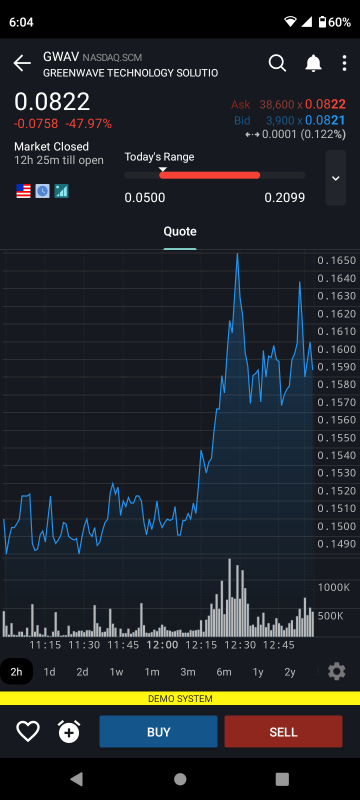Tap the 11:15 time axis label
The width and height of the screenshot is (360, 800).
[45, 645]
